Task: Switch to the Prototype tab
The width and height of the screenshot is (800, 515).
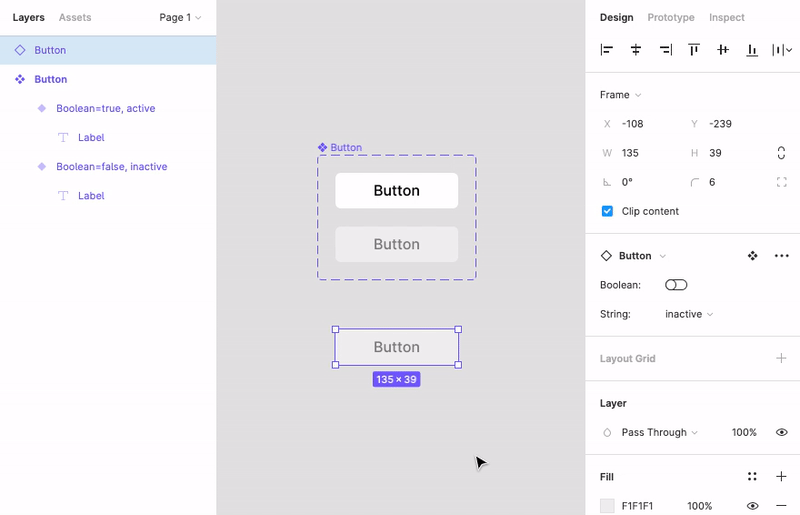Action: (671, 18)
